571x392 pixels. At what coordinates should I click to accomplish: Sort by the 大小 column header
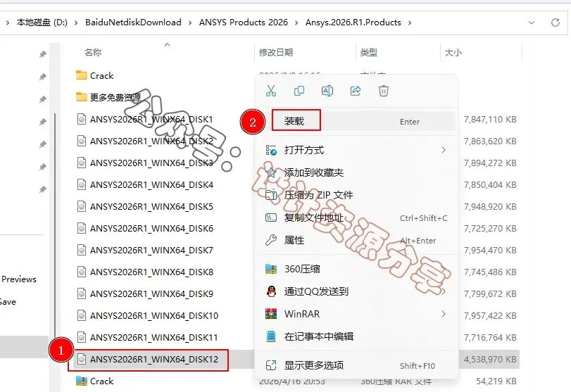click(x=453, y=52)
